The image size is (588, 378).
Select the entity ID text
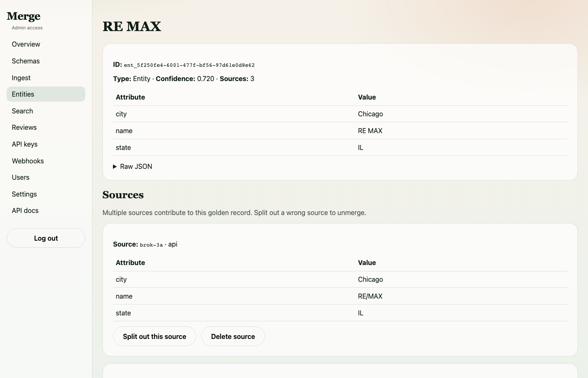click(x=189, y=65)
